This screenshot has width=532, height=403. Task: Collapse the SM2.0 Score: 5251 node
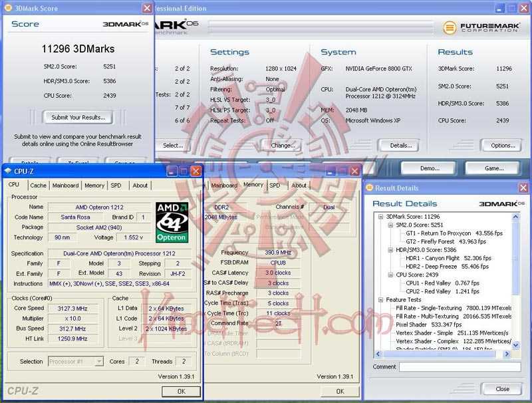390,225
